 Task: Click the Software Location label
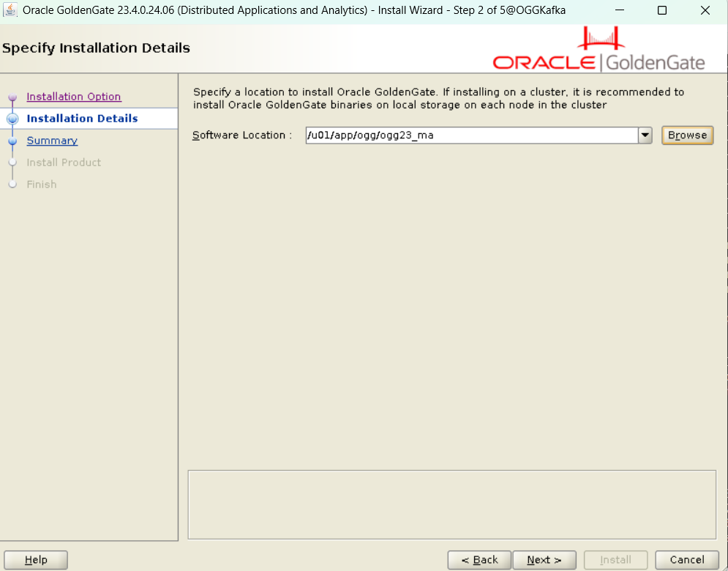coord(242,135)
